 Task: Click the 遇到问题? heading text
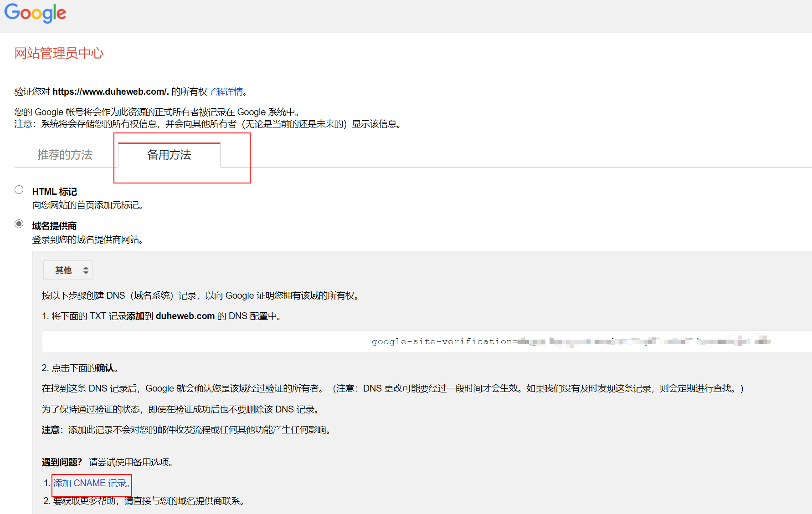coord(62,462)
